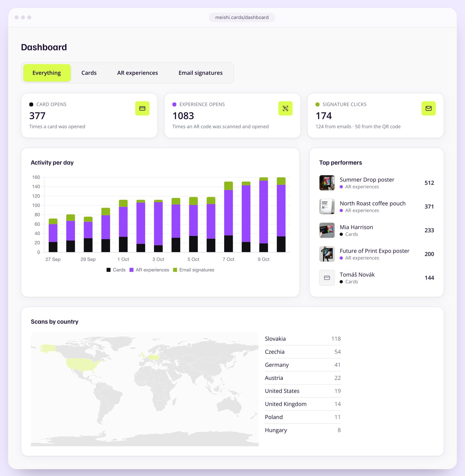Click the North Roast coffee pouch title
Viewport: 465px width, 476px height.
(x=373, y=203)
